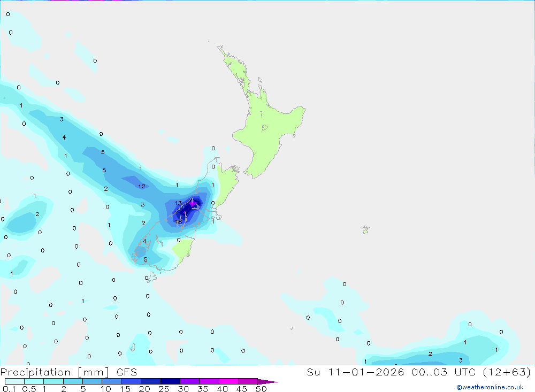Click the 20–25 mm legend color swatch
The width and height of the screenshot is (535, 392).
tap(151, 381)
